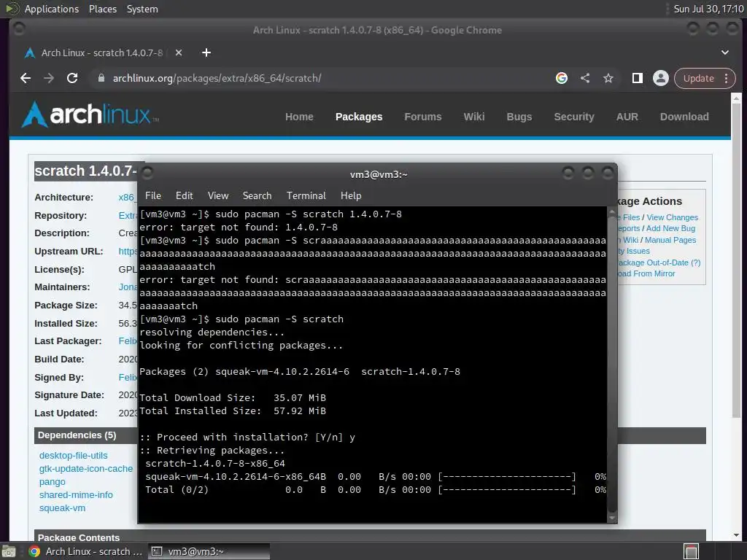Click the Chrome Update button
The width and height of the screenshot is (747, 560).
coord(698,78)
